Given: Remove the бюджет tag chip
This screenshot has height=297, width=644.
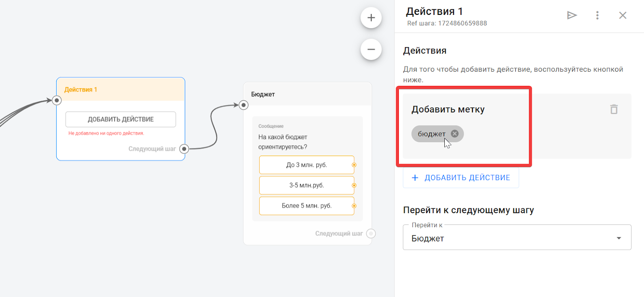Looking at the screenshot, I should (455, 134).
